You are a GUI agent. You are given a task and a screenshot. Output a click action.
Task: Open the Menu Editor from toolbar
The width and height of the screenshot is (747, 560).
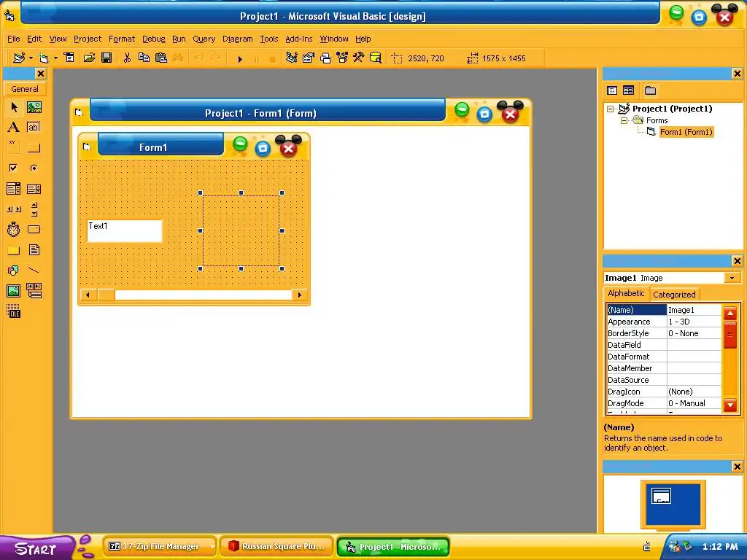[69, 58]
